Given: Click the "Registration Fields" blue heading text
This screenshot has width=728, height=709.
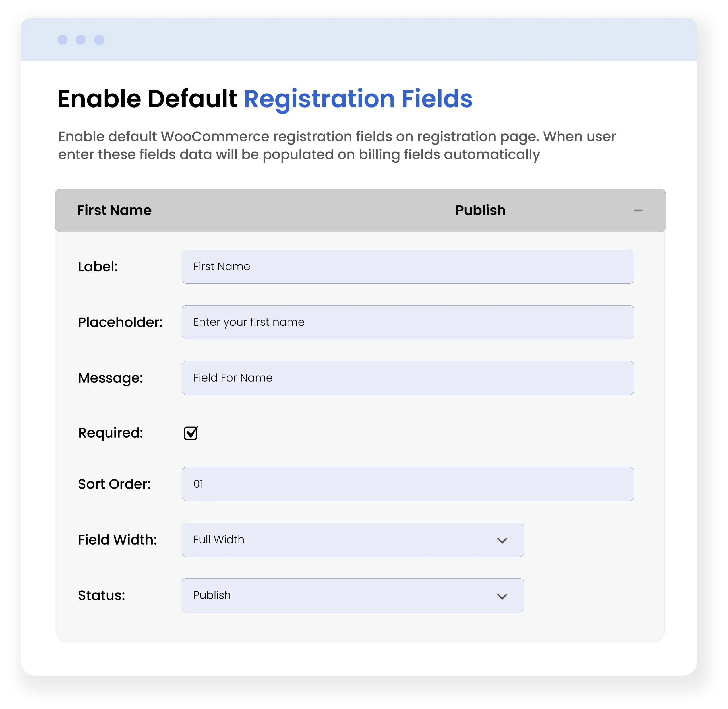Looking at the screenshot, I should [358, 99].
